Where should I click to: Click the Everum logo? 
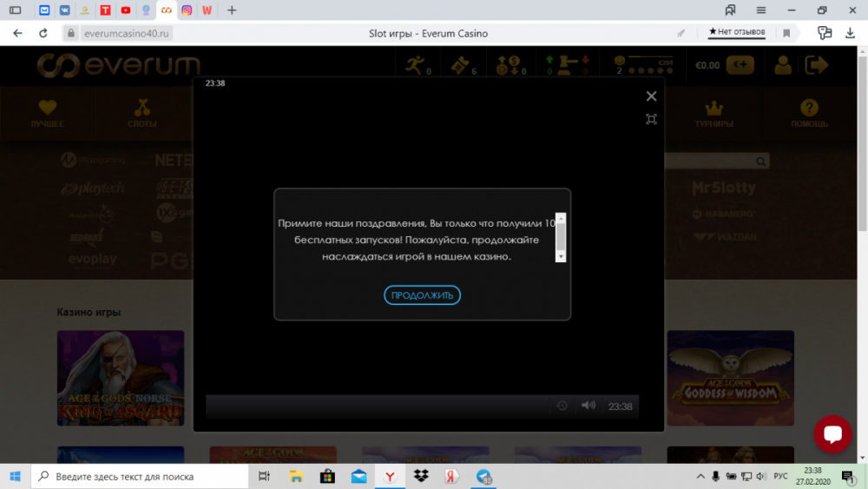coord(119,65)
